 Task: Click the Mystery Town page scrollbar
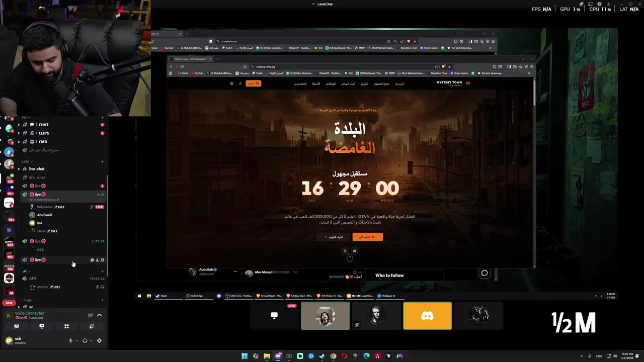pyautogui.click(x=534, y=92)
